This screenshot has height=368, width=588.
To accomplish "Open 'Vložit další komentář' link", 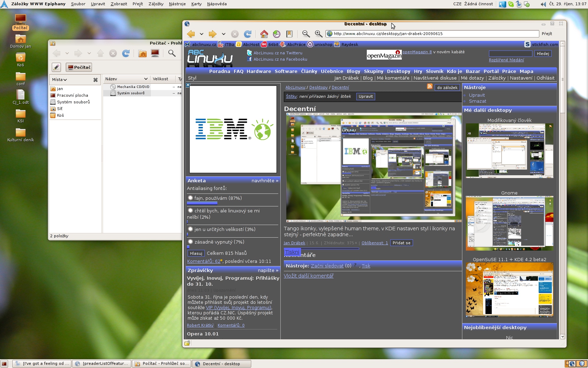I will point(309,276).
